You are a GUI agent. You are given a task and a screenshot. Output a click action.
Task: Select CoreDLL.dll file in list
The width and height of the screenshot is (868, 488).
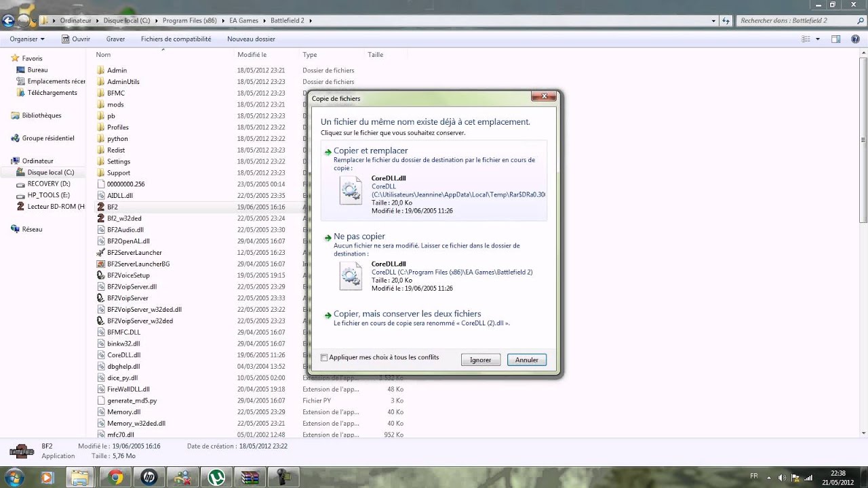point(123,355)
